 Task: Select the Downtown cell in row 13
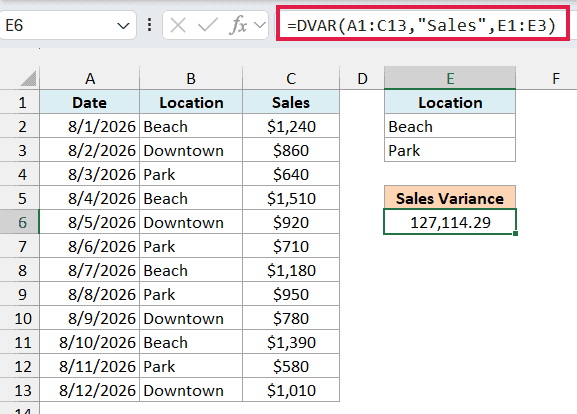191,390
